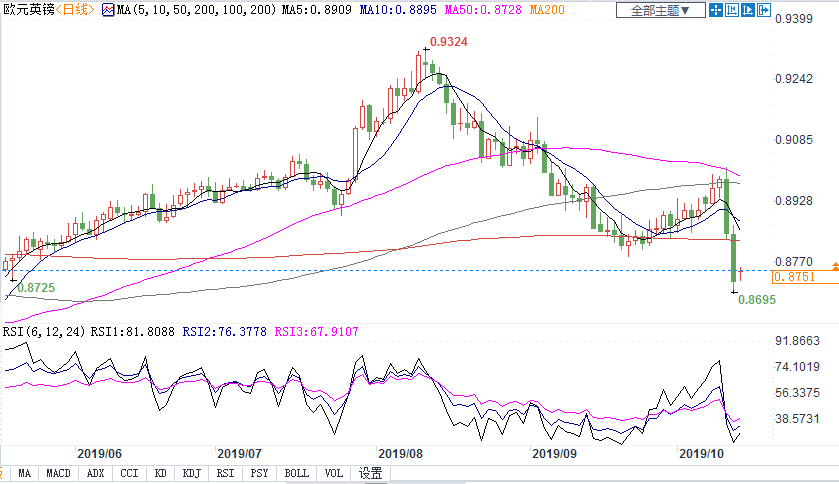Click the 日线 period selector in title
The image size is (839, 484).
point(74,11)
